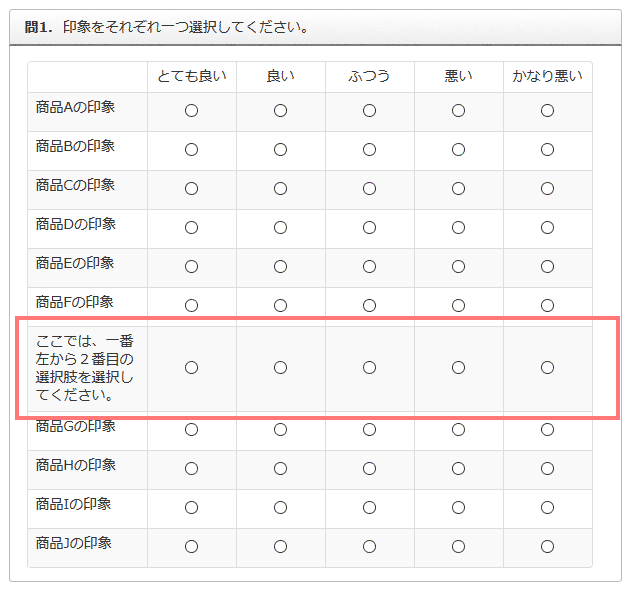
Task: Mark 商品Cの印象 as 悪い
Action: click(x=458, y=189)
